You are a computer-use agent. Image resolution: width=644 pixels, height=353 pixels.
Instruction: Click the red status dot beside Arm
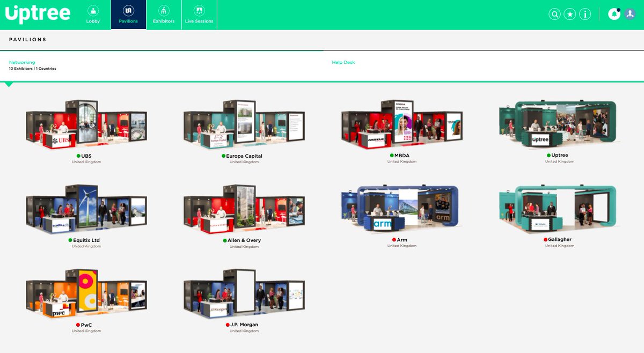394,240
